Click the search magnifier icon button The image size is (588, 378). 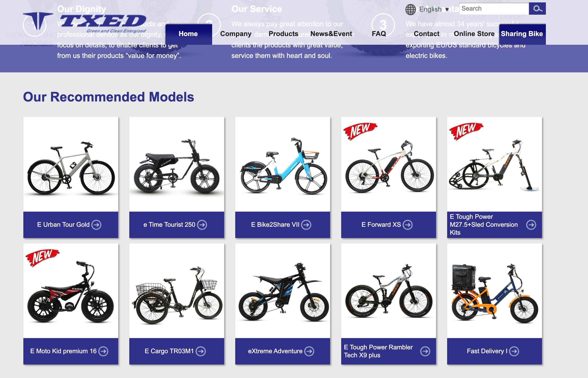point(537,9)
